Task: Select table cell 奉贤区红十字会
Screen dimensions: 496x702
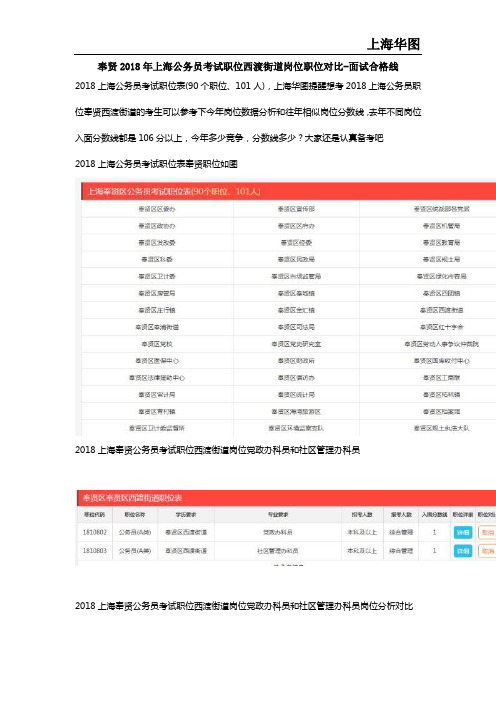Action: (x=441, y=327)
